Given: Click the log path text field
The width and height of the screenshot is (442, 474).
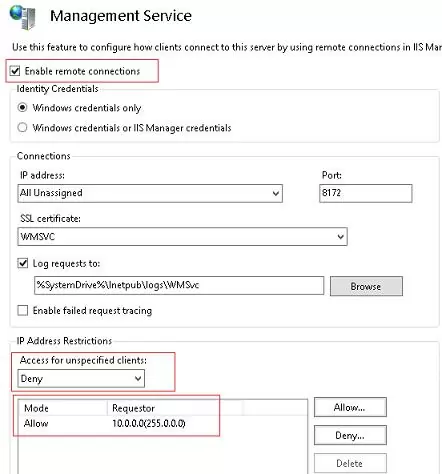Looking at the screenshot, I should pos(179,285).
